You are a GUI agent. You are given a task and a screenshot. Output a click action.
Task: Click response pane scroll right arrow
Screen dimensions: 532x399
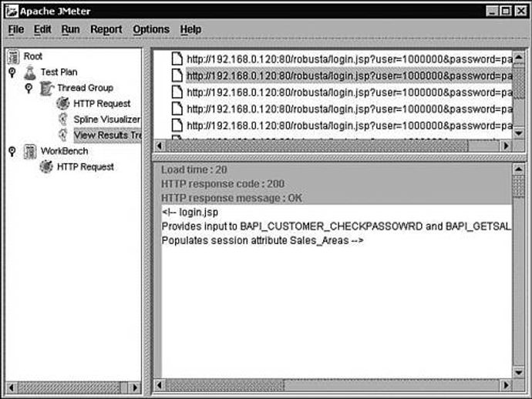pos(507,385)
